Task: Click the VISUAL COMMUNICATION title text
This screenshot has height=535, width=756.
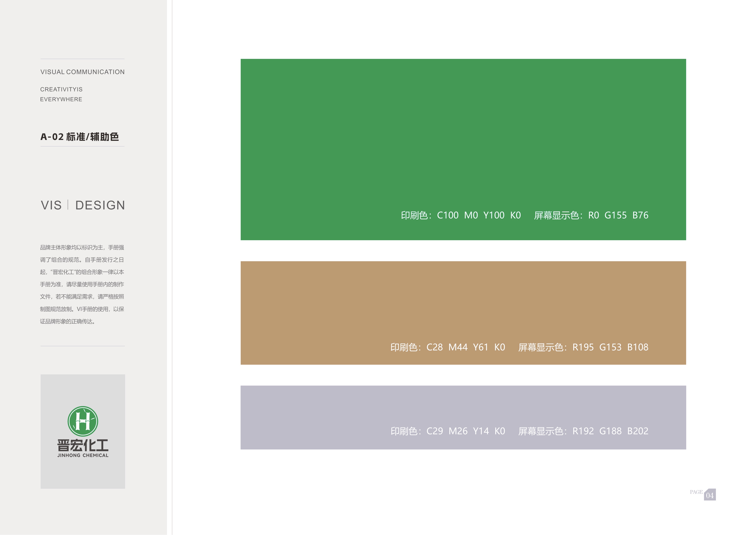Action: [82, 72]
